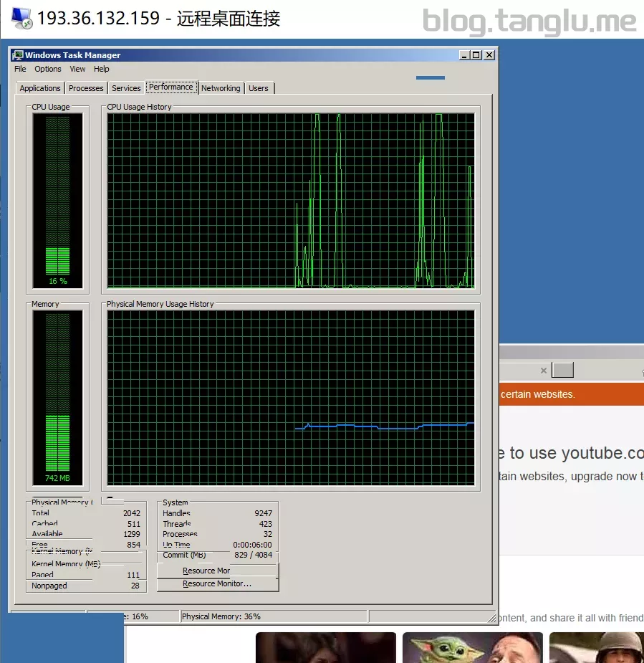The width and height of the screenshot is (644, 663).
Task: Click the Windows Task Manager title bar icon
Action: tap(18, 55)
